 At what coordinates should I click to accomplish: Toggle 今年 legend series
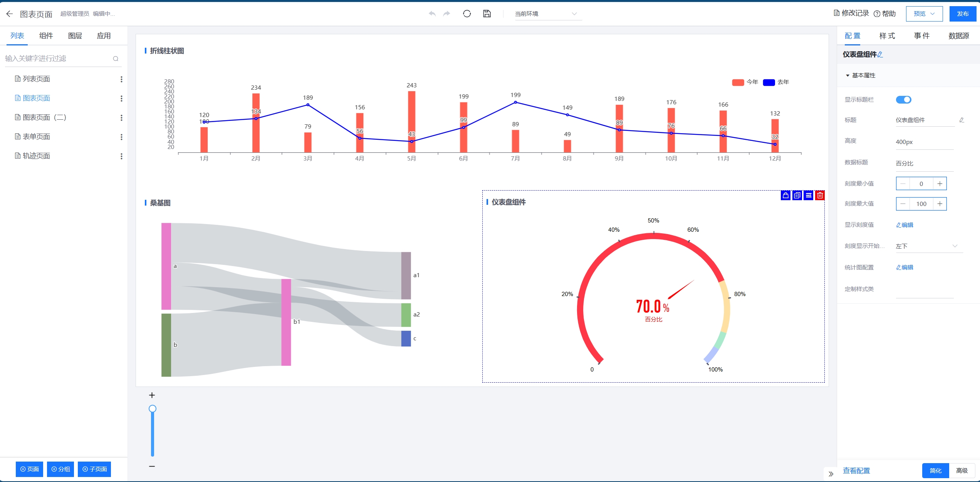click(x=745, y=82)
